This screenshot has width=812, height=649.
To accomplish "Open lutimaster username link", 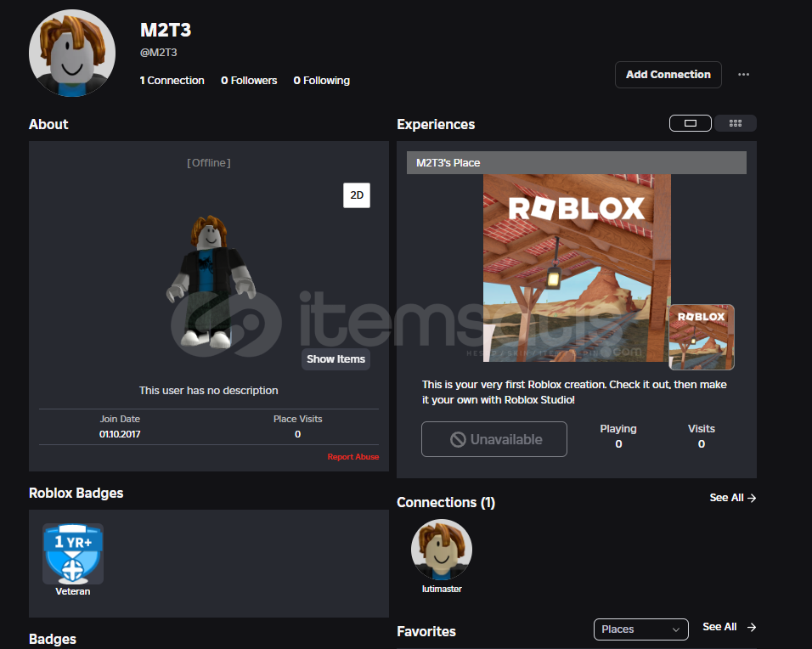I will click(442, 589).
